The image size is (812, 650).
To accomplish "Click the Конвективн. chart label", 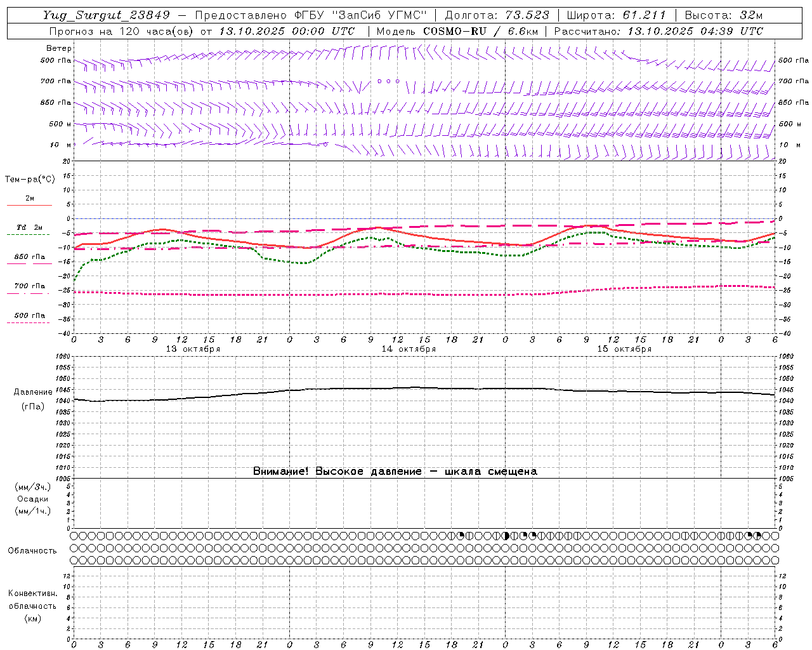I will [33, 594].
